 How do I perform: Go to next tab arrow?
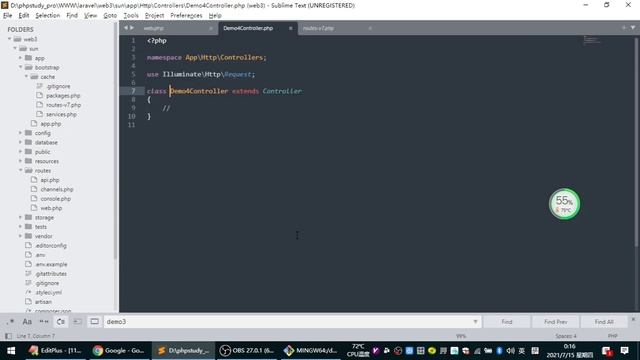[x=132, y=28]
